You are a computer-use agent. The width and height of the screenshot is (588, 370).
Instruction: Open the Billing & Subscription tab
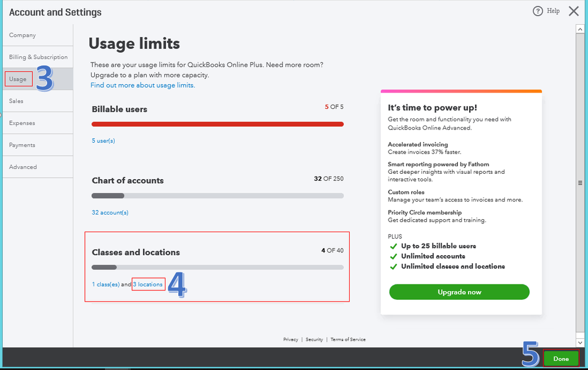coord(38,57)
